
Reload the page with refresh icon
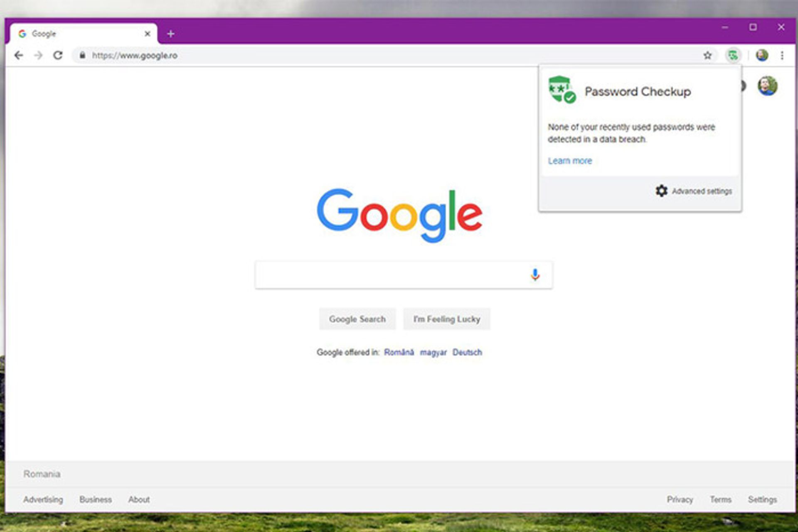58,55
